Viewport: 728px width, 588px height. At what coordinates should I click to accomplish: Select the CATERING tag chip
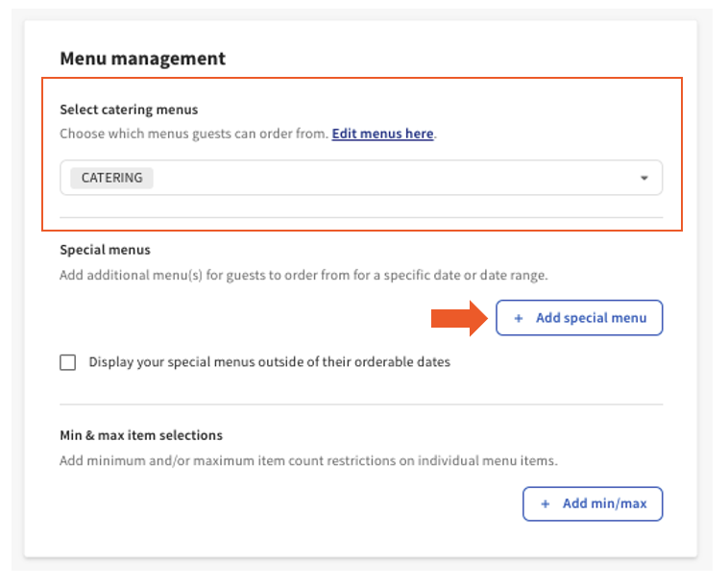(x=111, y=178)
